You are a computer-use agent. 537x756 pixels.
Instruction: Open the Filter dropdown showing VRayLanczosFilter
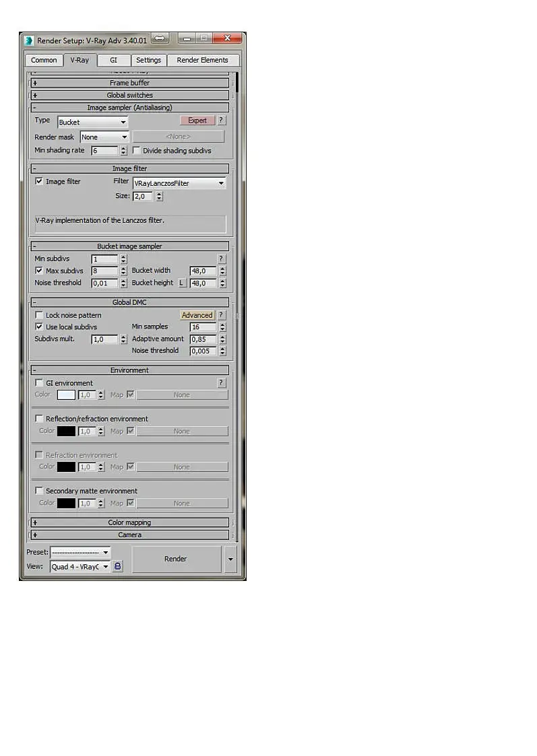coord(179,183)
